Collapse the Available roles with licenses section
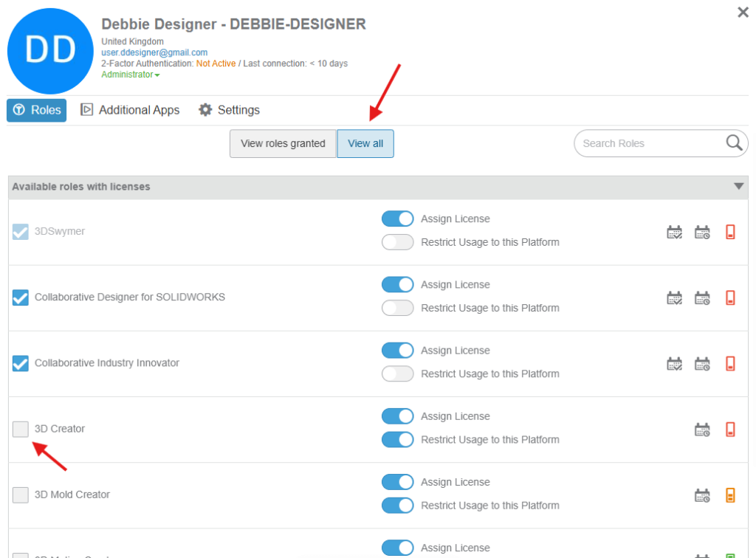The image size is (756, 558). 738,187
